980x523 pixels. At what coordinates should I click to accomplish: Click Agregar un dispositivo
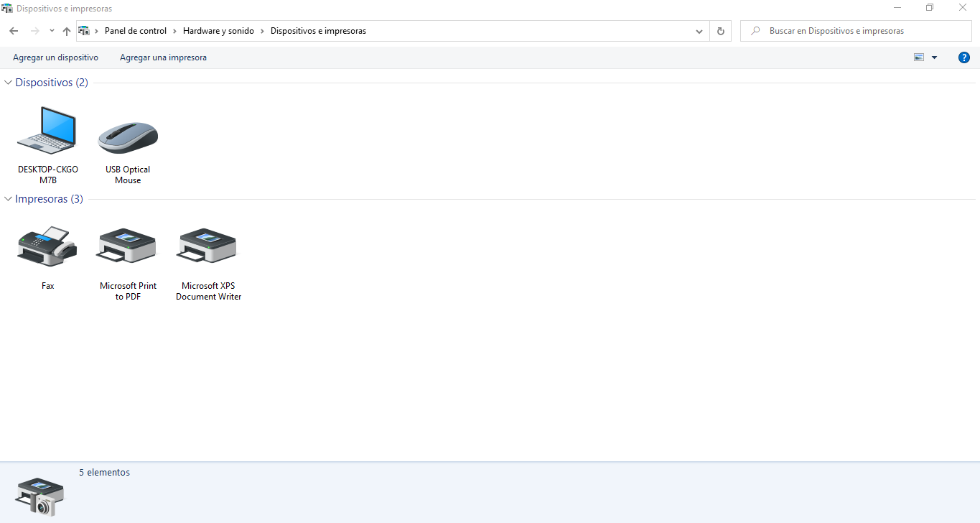point(55,57)
